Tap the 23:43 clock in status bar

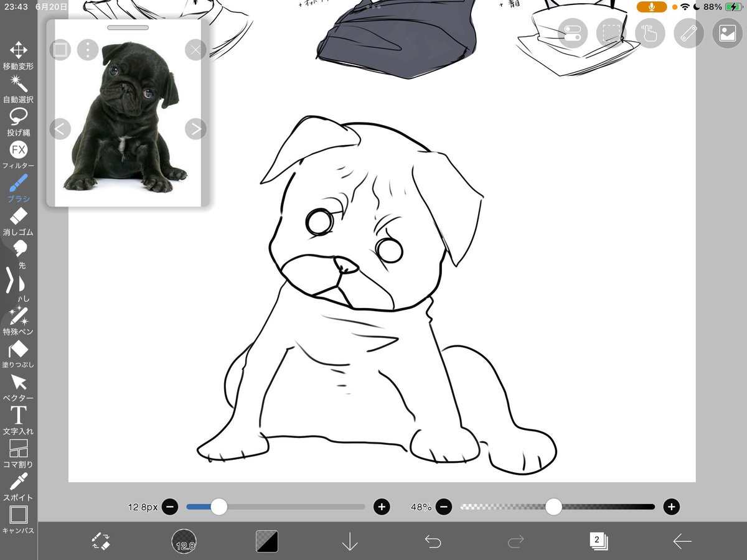[x=15, y=7]
